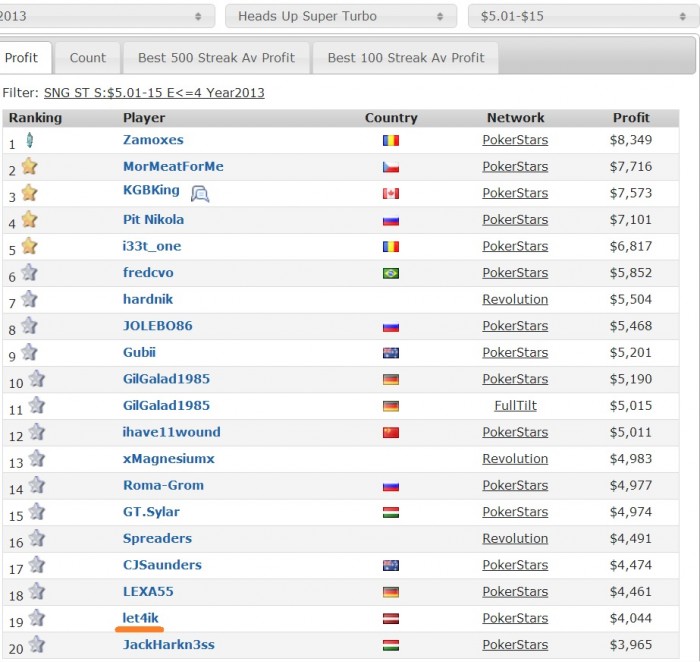Image resolution: width=700 pixels, height=662 pixels.
Task: Click the Romanian flag in Zamoxes's row
Action: 391,141
